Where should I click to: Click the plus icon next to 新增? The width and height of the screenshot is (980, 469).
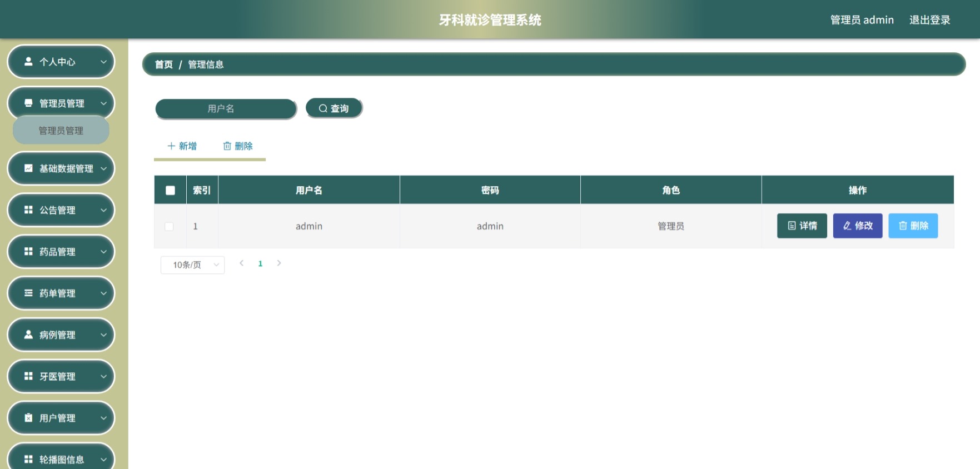click(171, 146)
